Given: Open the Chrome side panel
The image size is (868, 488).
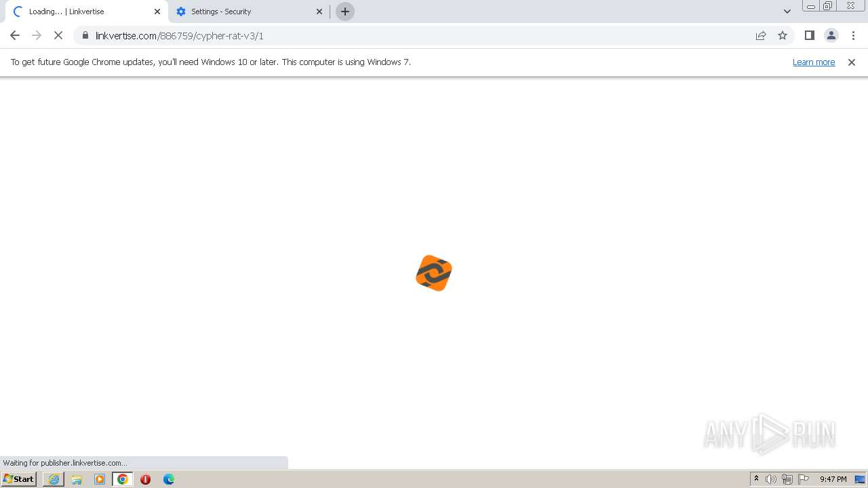Looking at the screenshot, I should tap(809, 35).
